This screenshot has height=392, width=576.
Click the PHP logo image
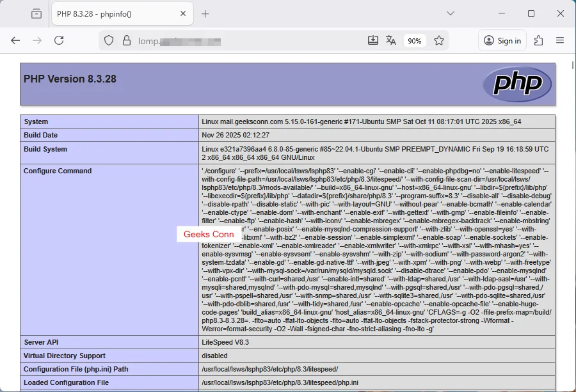tap(518, 83)
